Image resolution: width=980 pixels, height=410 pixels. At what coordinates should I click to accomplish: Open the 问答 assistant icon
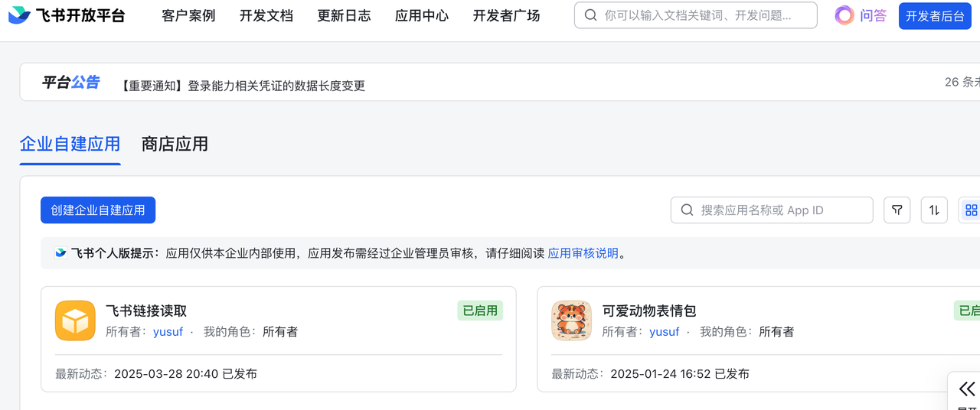pos(844,15)
